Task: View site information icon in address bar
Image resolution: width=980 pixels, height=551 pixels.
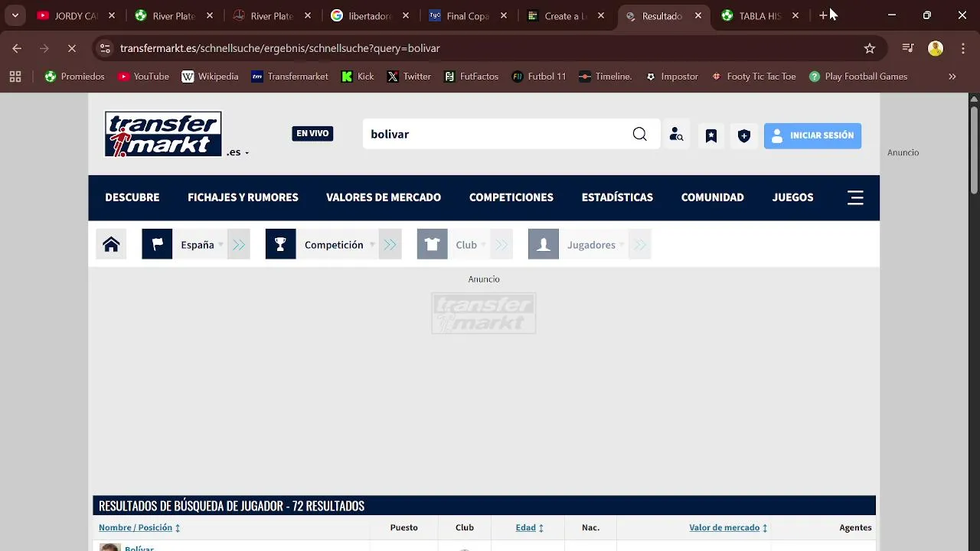Action: point(106,48)
